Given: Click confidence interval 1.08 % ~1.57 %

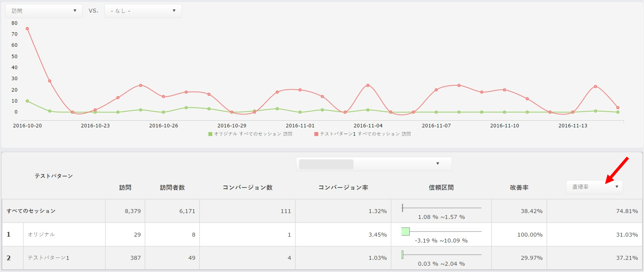Looking at the screenshot, I should point(441,217).
